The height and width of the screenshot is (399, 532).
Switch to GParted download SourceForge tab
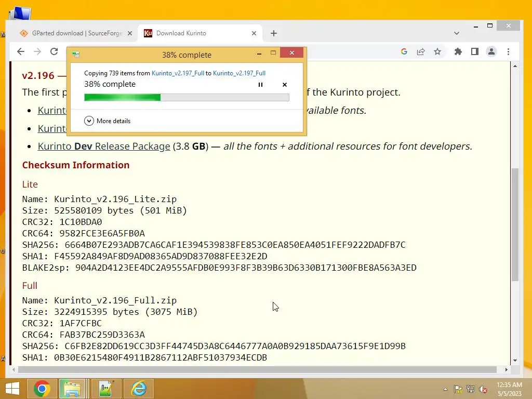coord(77,33)
